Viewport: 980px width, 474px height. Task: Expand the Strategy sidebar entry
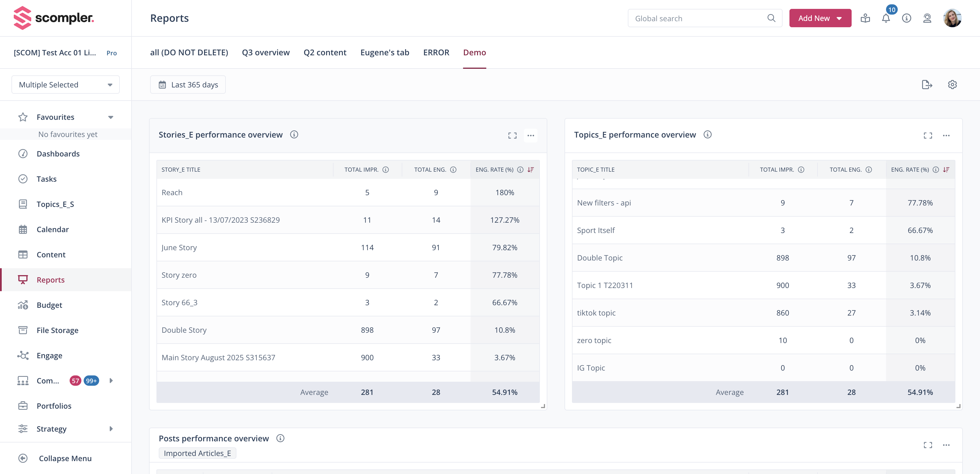click(x=111, y=429)
